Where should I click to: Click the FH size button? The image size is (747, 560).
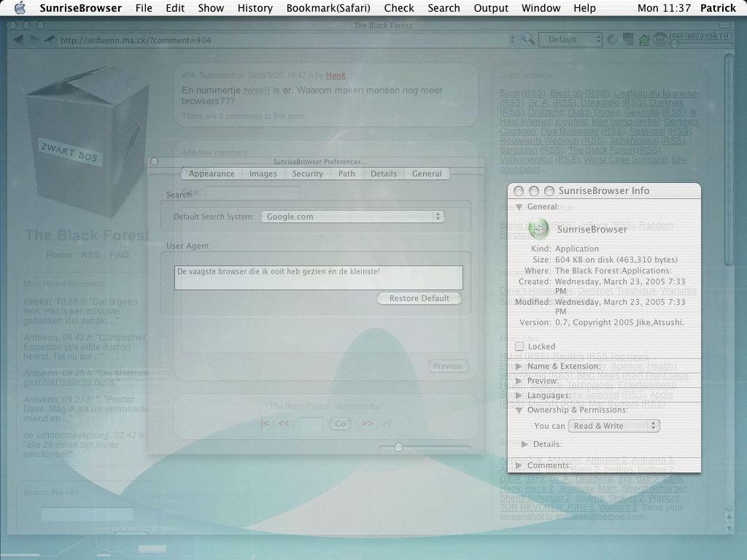pyautogui.click(x=724, y=36)
